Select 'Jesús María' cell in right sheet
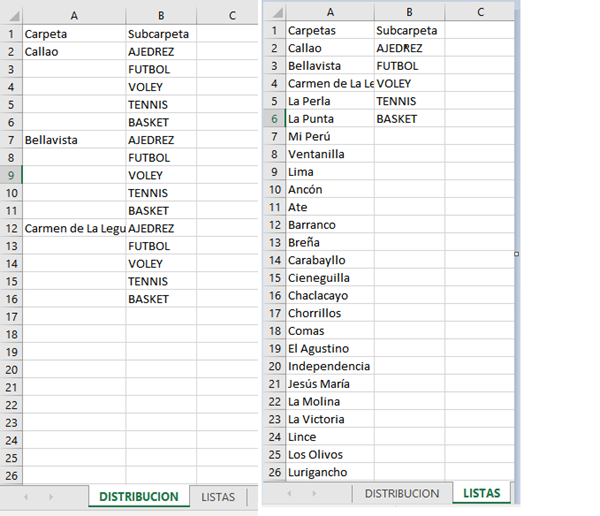Image resolution: width=600 pixels, height=516 pixels. pos(330,384)
